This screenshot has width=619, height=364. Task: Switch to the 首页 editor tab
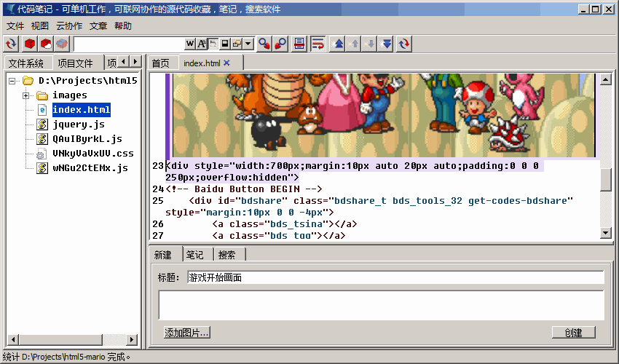click(x=161, y=63)
